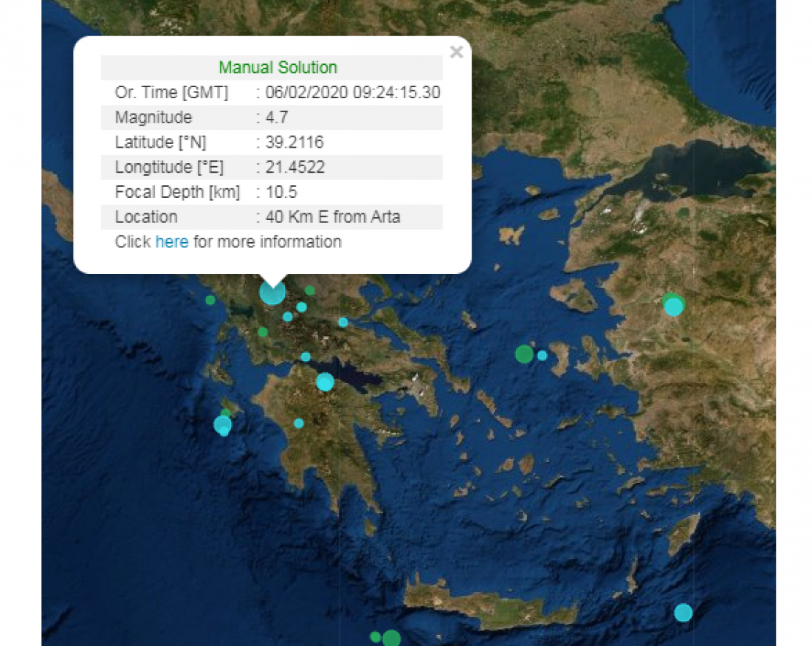Click the small green marker south of Crete

click(375, 636)
